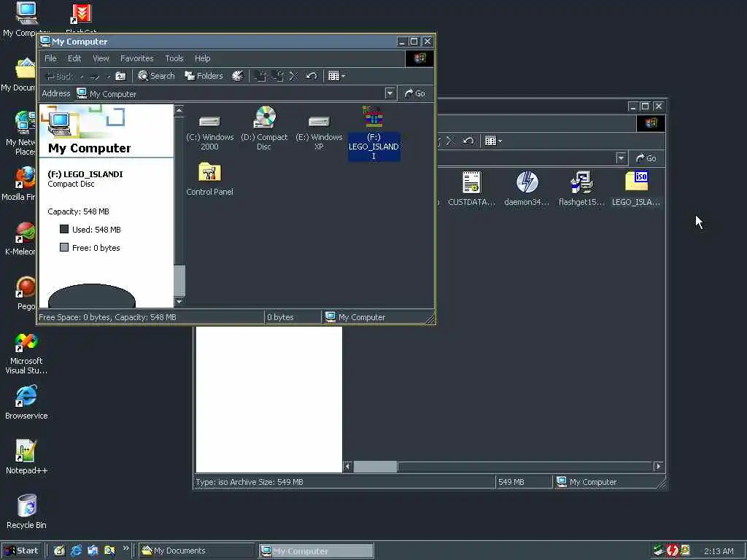
Task: Click the My Computer taskbar button
Action: (316, 551)
